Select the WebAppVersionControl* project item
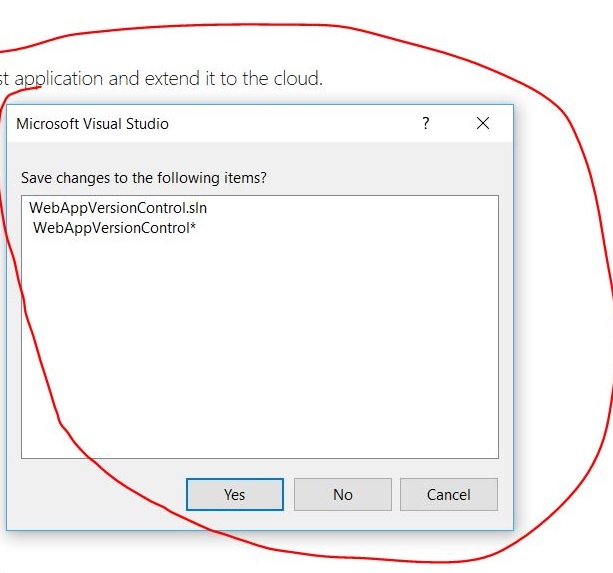This screenshot has width=613, height=573. (x=114, y=228)
